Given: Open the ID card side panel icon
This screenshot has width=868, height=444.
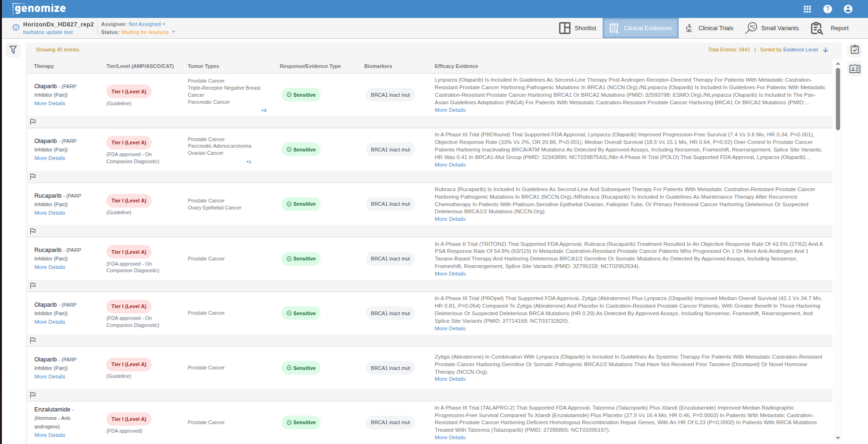Looking at the screenshot, I should pos(854,69).
